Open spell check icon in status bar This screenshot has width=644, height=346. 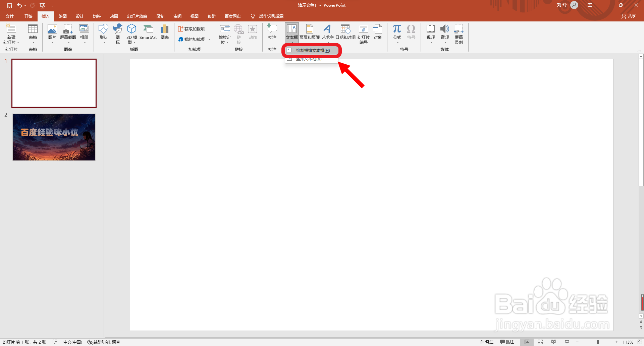55,342
